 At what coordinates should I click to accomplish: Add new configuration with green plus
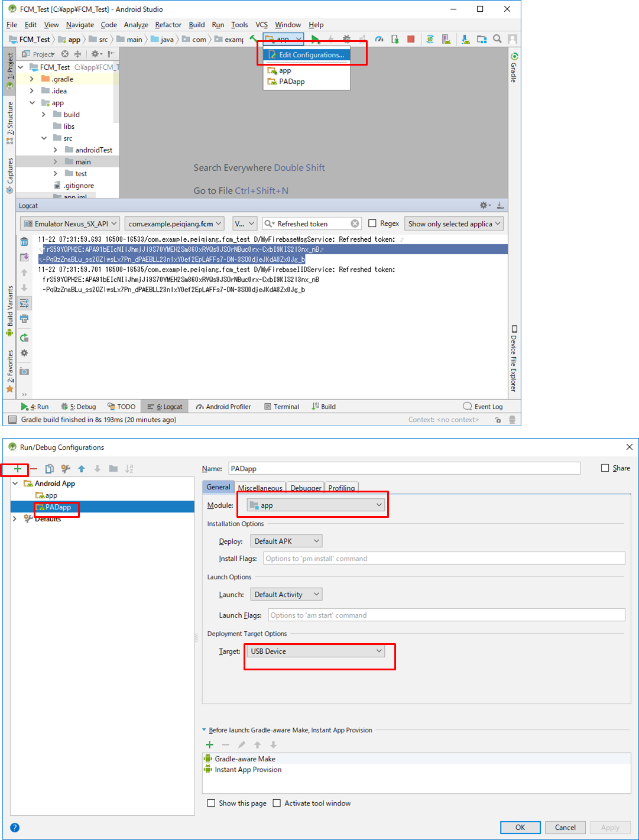tap(18, 469)
